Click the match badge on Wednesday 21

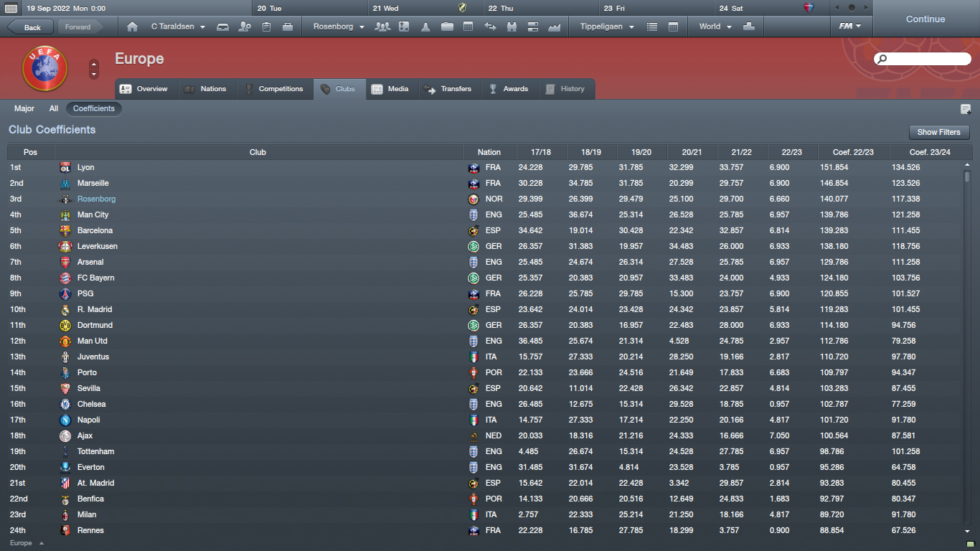(x=463, y=8)
